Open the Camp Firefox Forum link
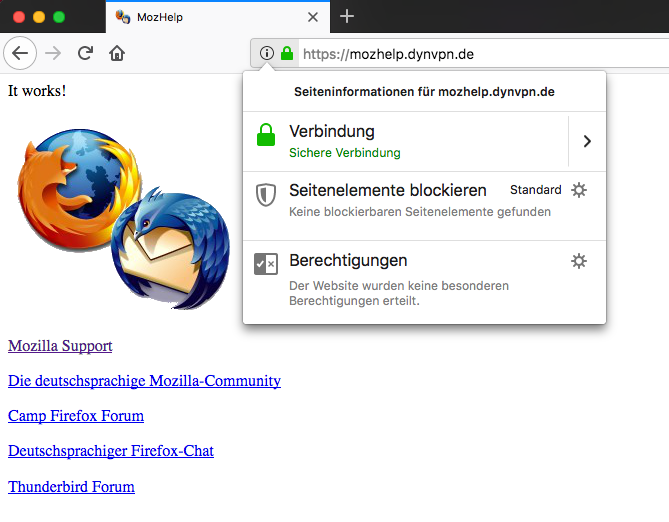669x522 pixels. point(76,416)
